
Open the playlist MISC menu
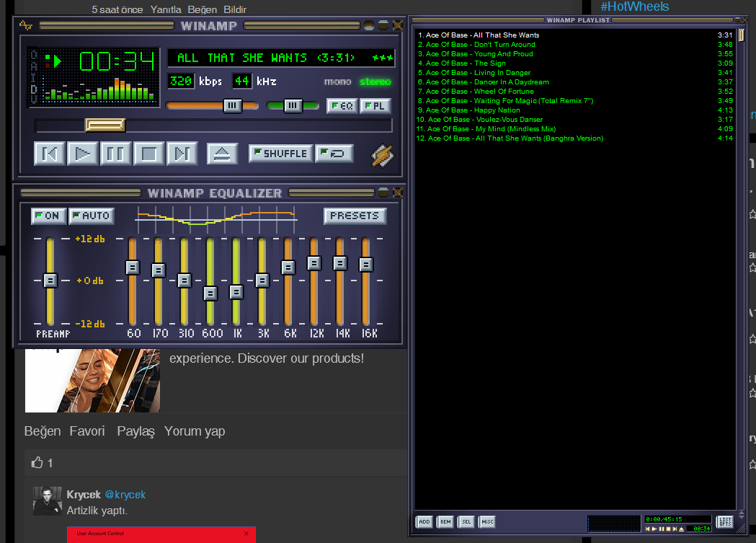(487, 522)
